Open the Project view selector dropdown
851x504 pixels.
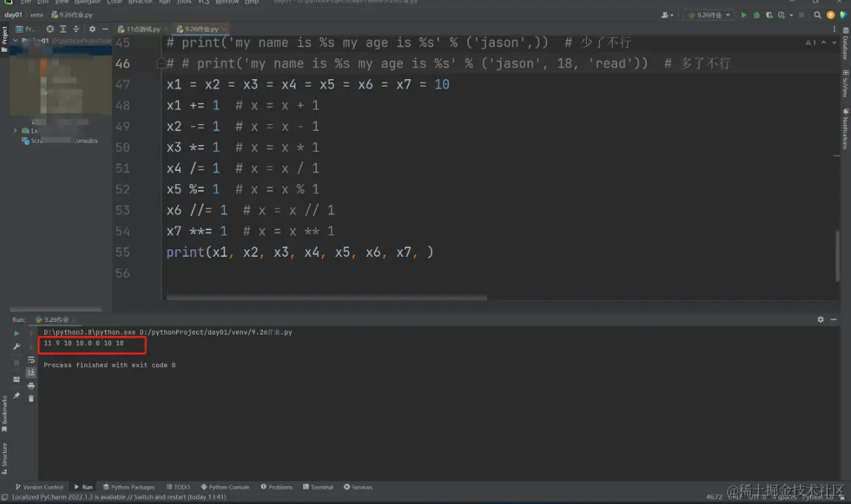pyautogui.click(x=25, y=29)
